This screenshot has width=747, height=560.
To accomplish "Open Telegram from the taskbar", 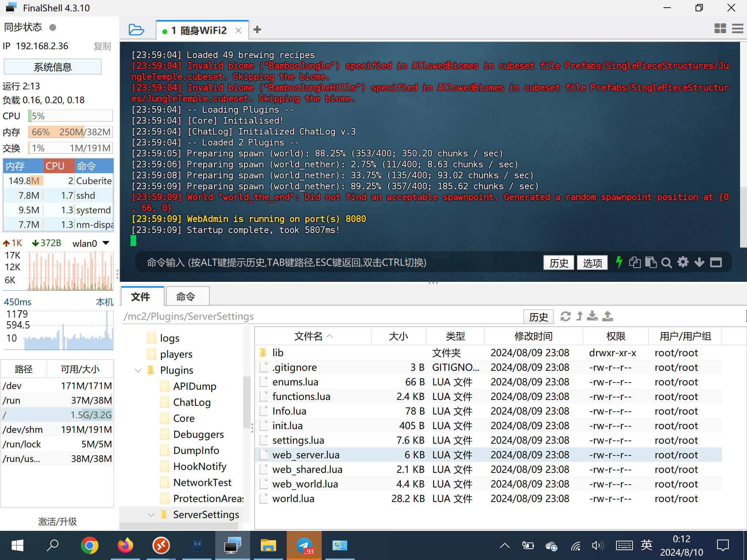I will click(x=304, y=545).
